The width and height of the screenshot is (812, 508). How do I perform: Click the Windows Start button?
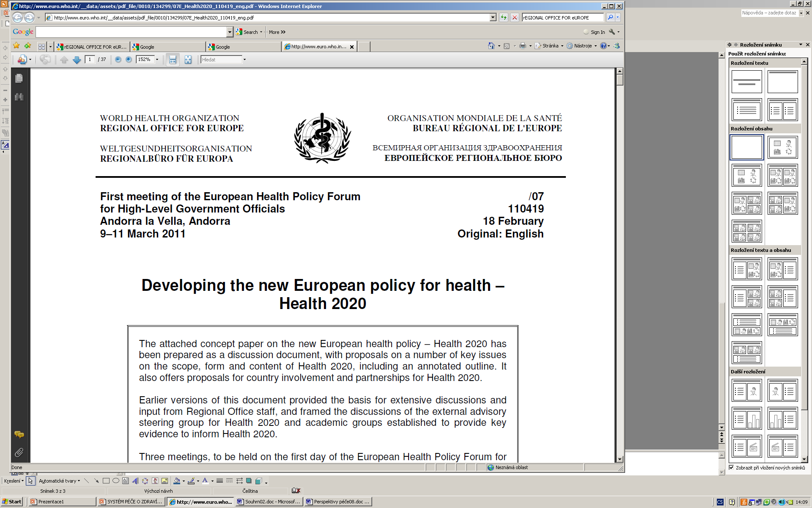click(12, 502)
